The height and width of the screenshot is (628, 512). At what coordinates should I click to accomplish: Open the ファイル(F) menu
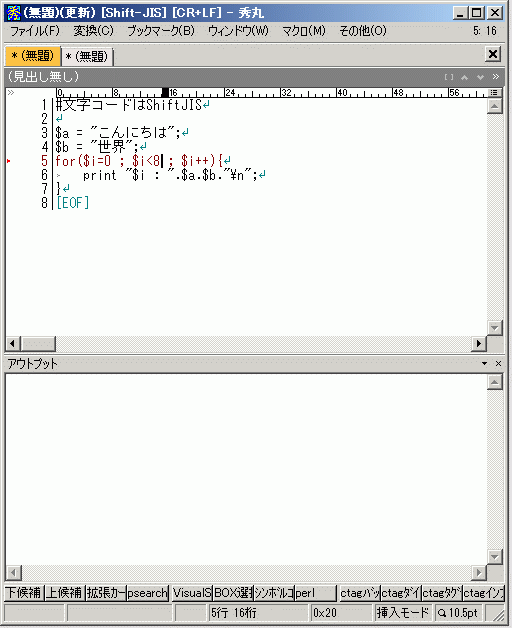34,31
